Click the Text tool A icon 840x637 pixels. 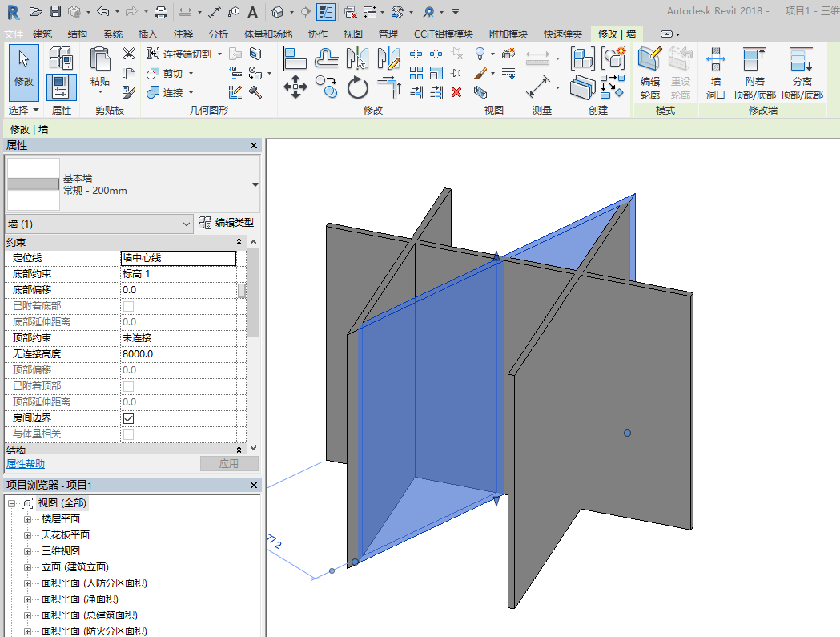click(253, 12)
